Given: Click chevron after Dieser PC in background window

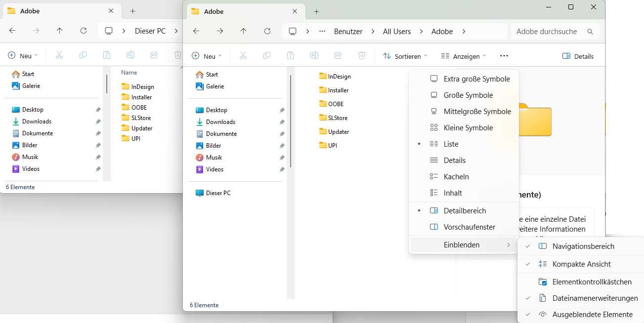Looking at the screenshot, I should [176, 31].
